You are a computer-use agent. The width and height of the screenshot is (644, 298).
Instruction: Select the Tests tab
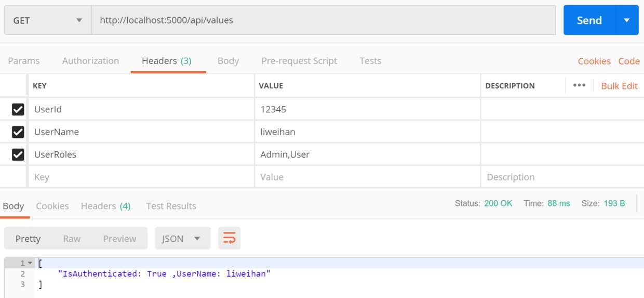(x=370, y=61)
